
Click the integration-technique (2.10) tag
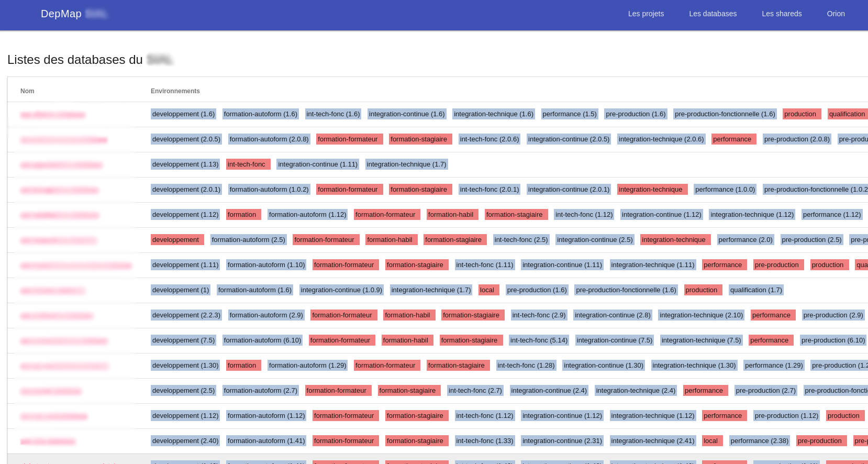pos(701,315)
